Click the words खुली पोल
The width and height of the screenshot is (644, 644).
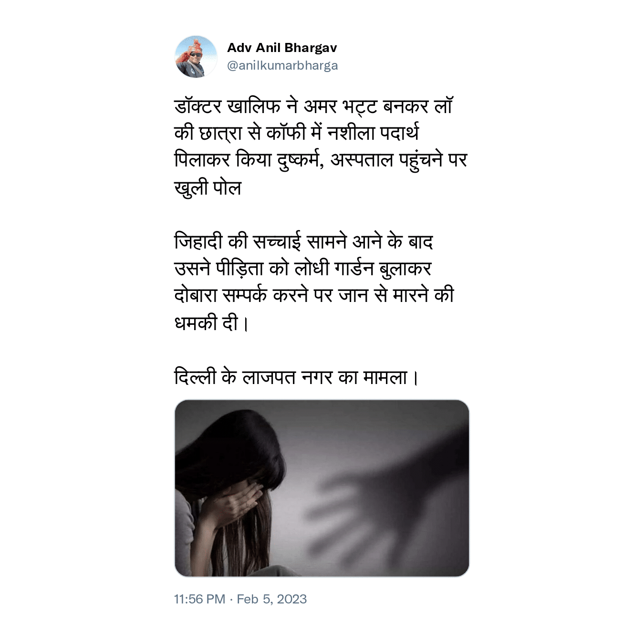(208, 188)
